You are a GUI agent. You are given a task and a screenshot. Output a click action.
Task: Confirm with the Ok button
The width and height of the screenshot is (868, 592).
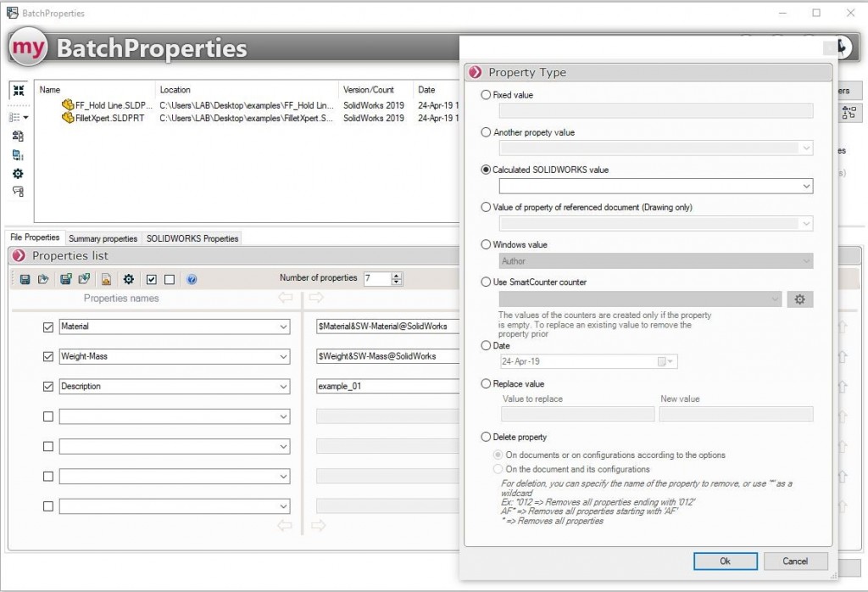(x=726, y=561)
